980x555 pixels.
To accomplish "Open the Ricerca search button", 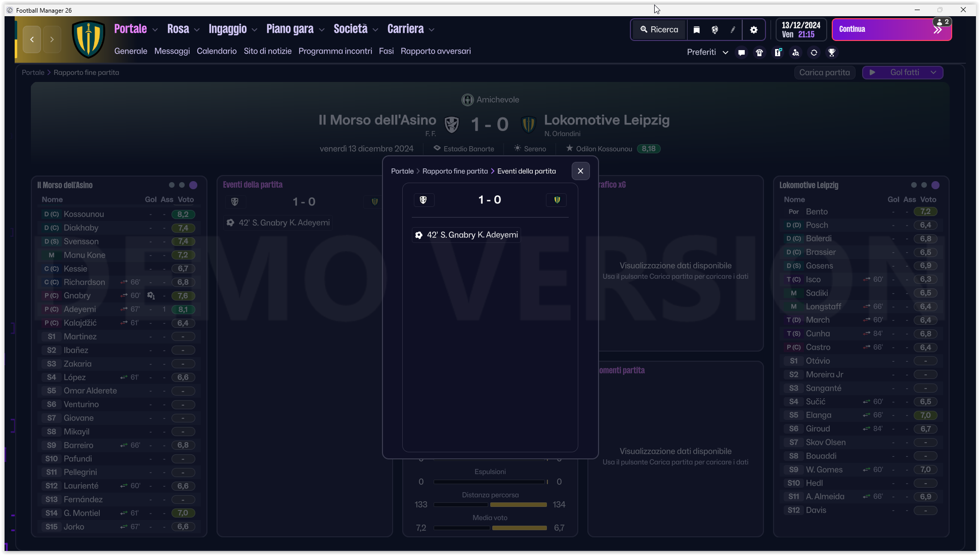I will pos(659,30).
